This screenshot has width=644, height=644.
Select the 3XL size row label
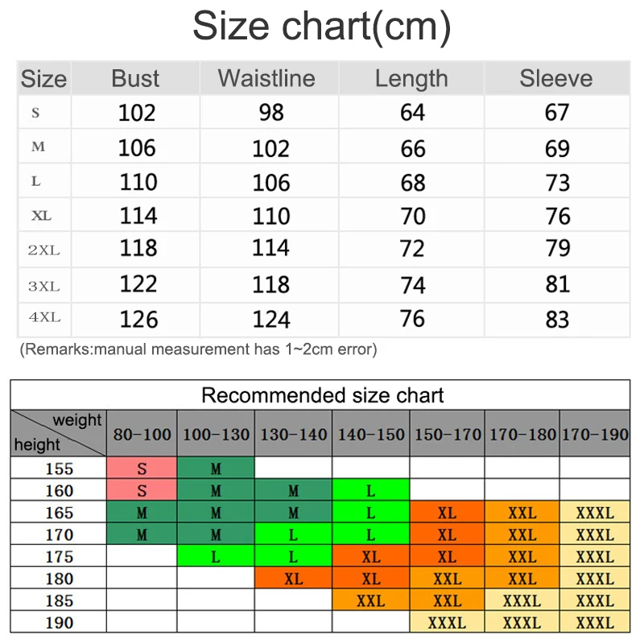(44, 285)
